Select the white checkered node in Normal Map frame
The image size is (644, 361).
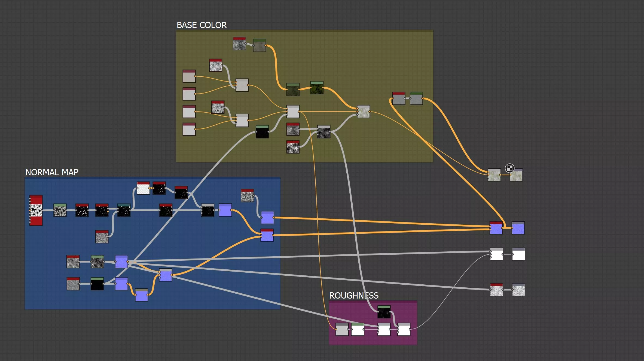[x=143, y=188]
